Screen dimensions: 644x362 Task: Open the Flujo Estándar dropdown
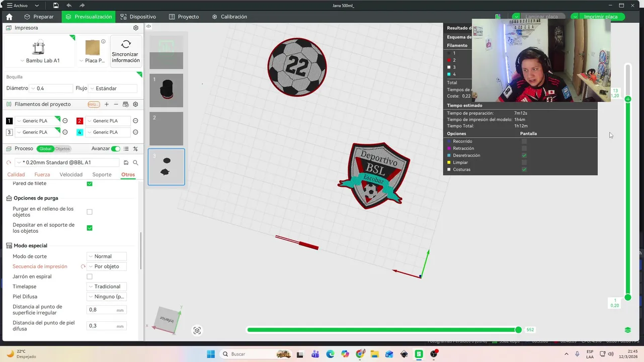tap(113, 88)
